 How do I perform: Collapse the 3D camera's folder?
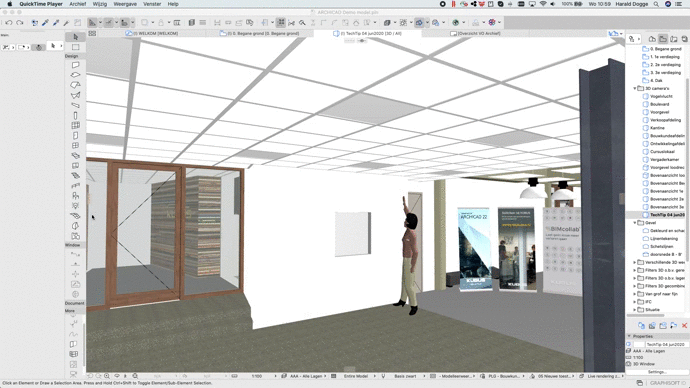coord(635,88)
